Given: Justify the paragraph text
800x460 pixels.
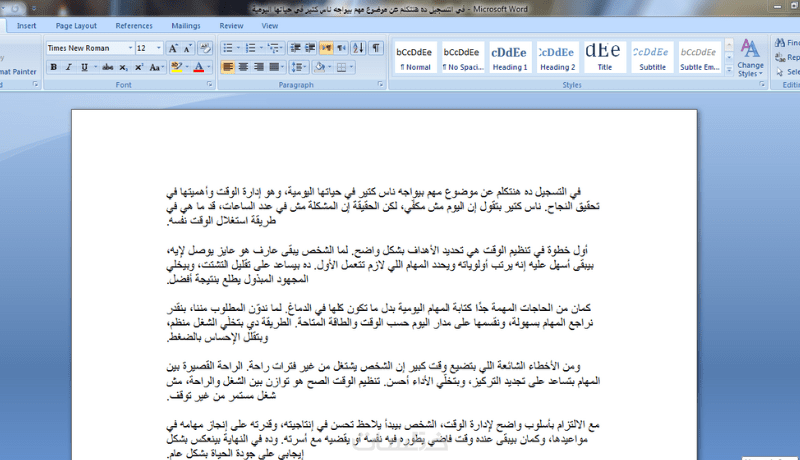Looking at the screenshot, I should point(274,67).
